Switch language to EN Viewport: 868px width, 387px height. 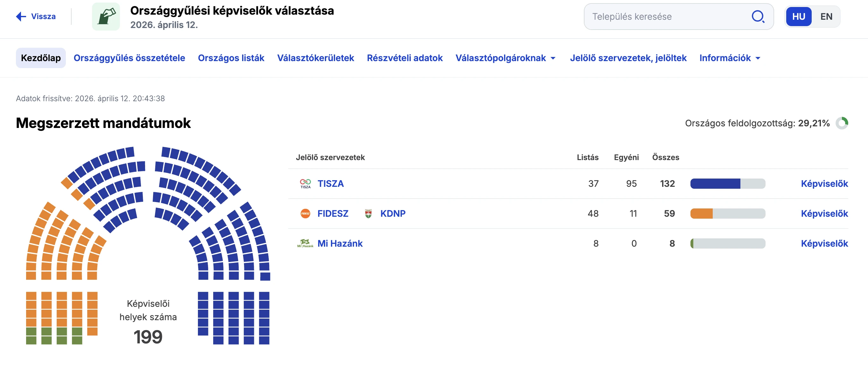826,17
